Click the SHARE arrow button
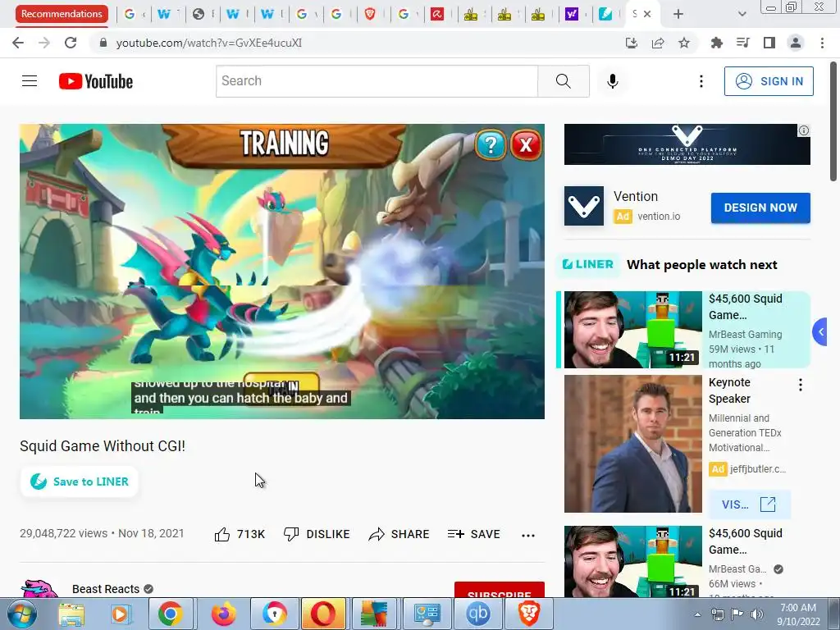The height and width of the screenshot is (630, 840). 399,534
